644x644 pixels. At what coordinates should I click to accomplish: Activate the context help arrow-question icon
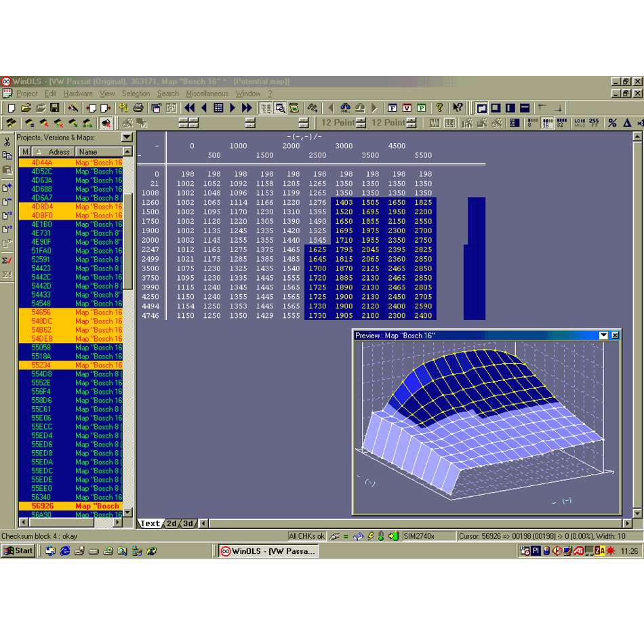point(458,108)
